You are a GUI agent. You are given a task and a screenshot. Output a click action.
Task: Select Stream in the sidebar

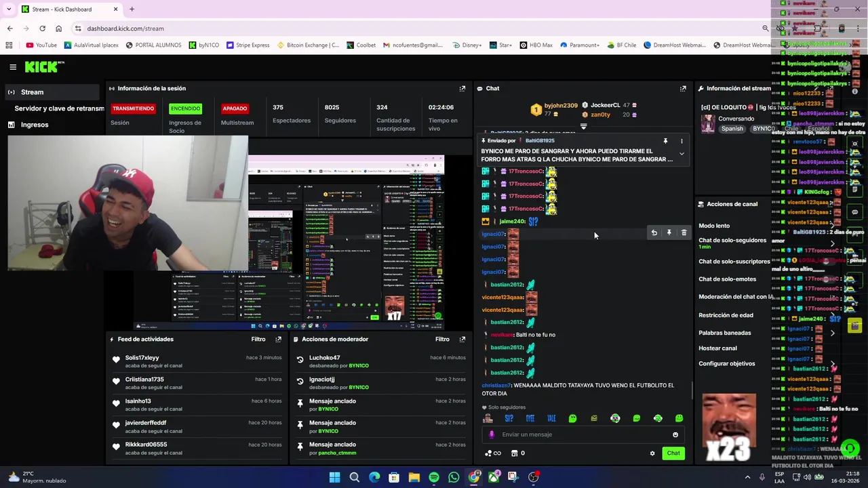53,92
